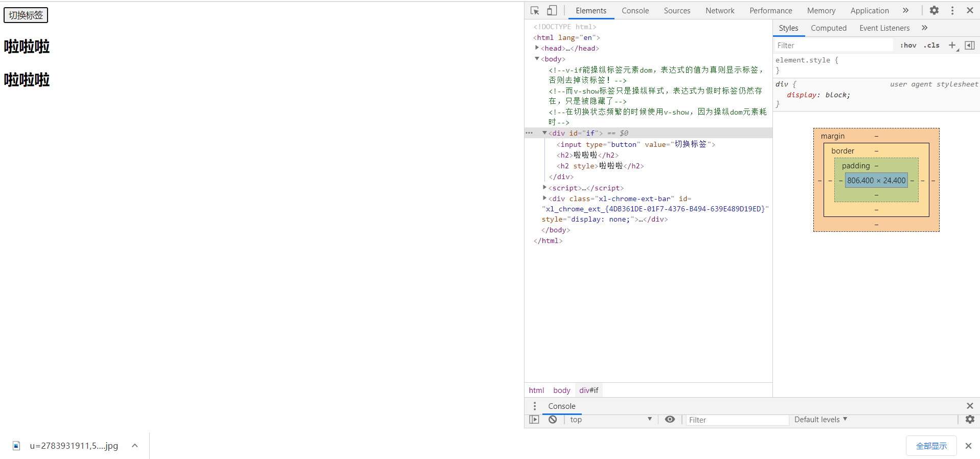Open the download item options chevron
980x459 pixels.
pos(134,446)
